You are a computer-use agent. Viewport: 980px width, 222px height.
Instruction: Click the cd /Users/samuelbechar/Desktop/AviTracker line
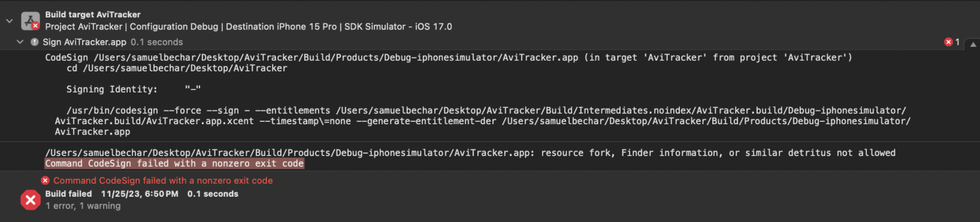click(x=177, y=68)
